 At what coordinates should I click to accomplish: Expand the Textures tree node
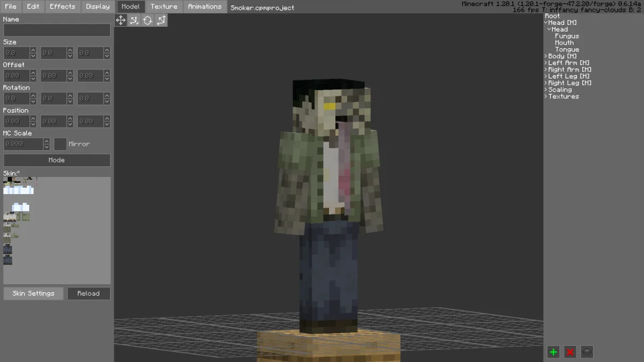coord(546,97)
